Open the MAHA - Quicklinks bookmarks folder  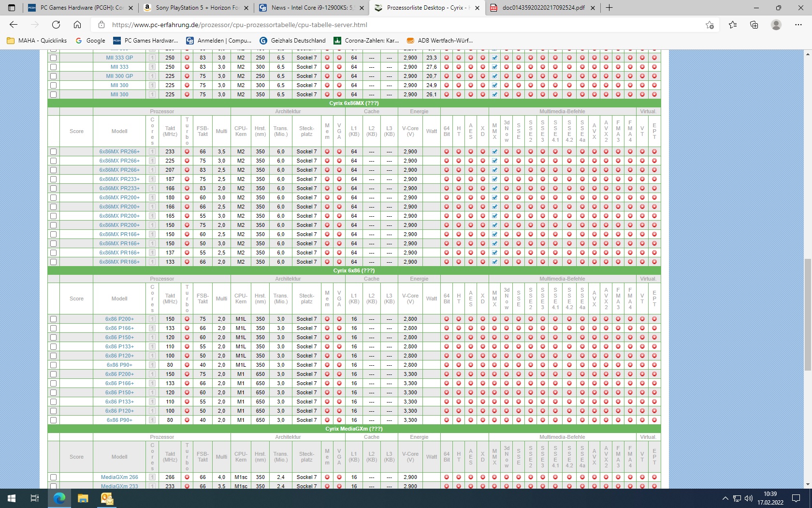pos(37,41)
